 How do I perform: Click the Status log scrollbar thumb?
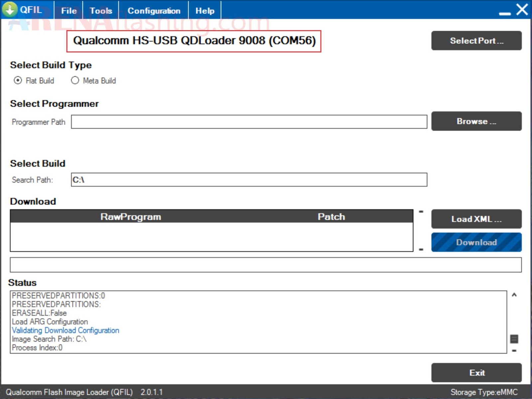[514, 339]
